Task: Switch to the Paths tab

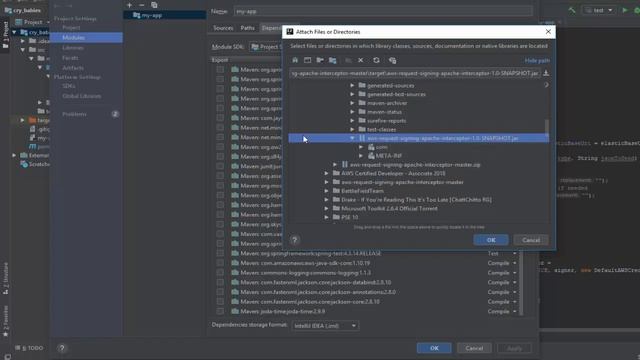Action: point(247,28)
